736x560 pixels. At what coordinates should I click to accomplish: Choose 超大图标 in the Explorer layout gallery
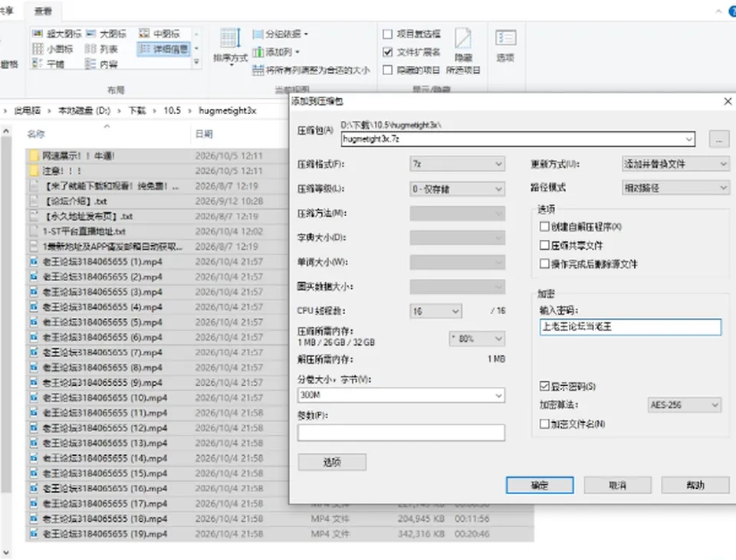click(58, 34)
